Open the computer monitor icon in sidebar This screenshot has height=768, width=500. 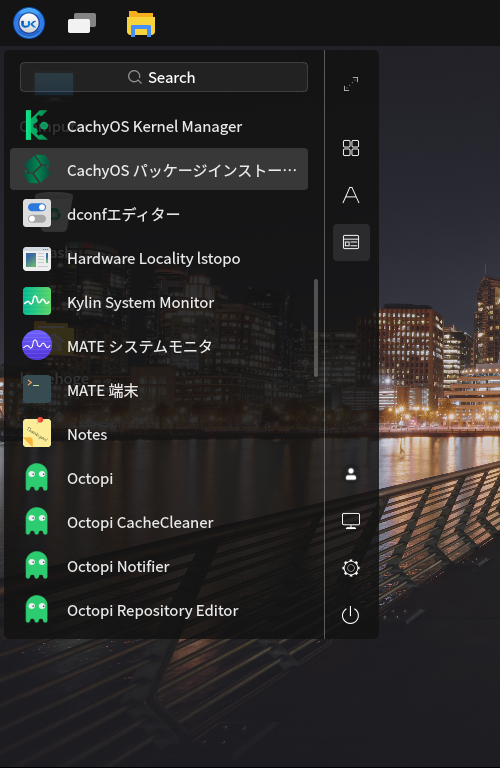click(x=351, y=521)
